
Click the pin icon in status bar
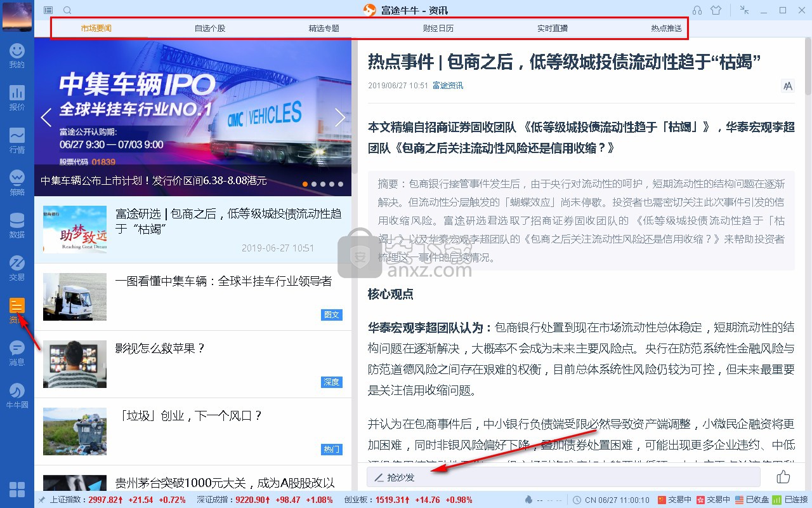42,500
